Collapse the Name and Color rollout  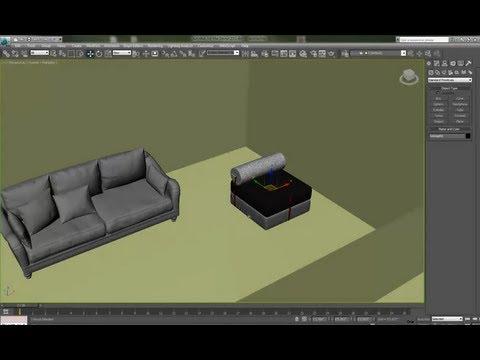coord(449,129)
